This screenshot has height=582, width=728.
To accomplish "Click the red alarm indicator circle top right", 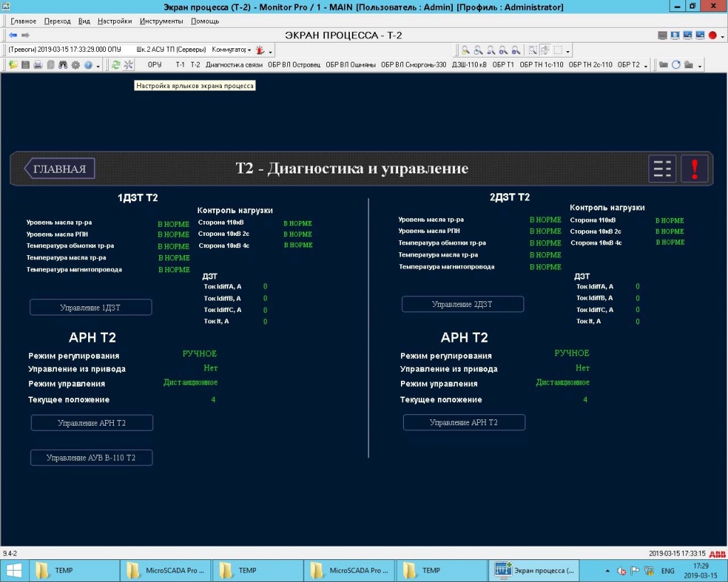I will (x=714, y=34).
